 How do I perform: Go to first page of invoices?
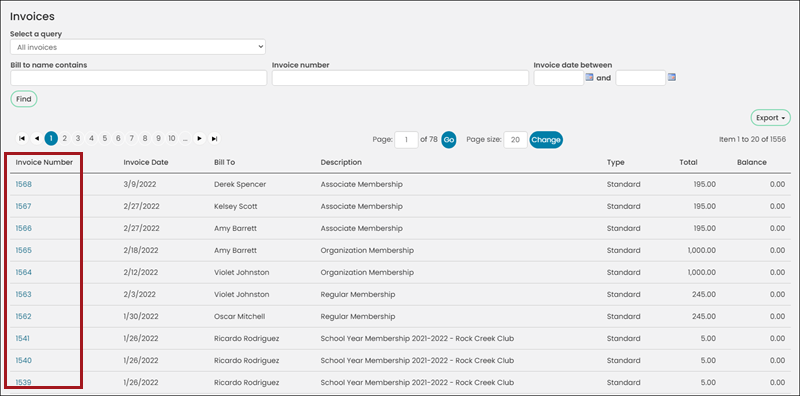pyautogui.click(x=22, y=138)
